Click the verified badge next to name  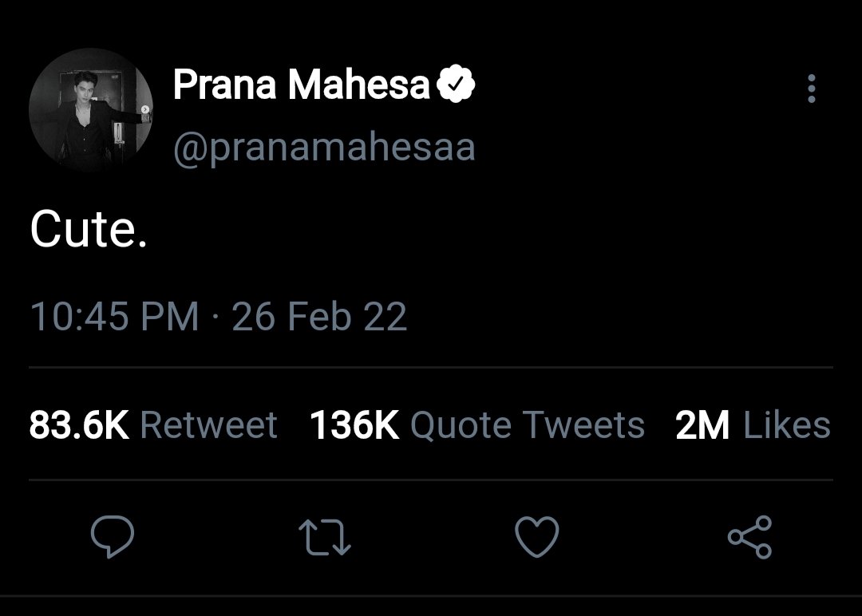[456, 84]
